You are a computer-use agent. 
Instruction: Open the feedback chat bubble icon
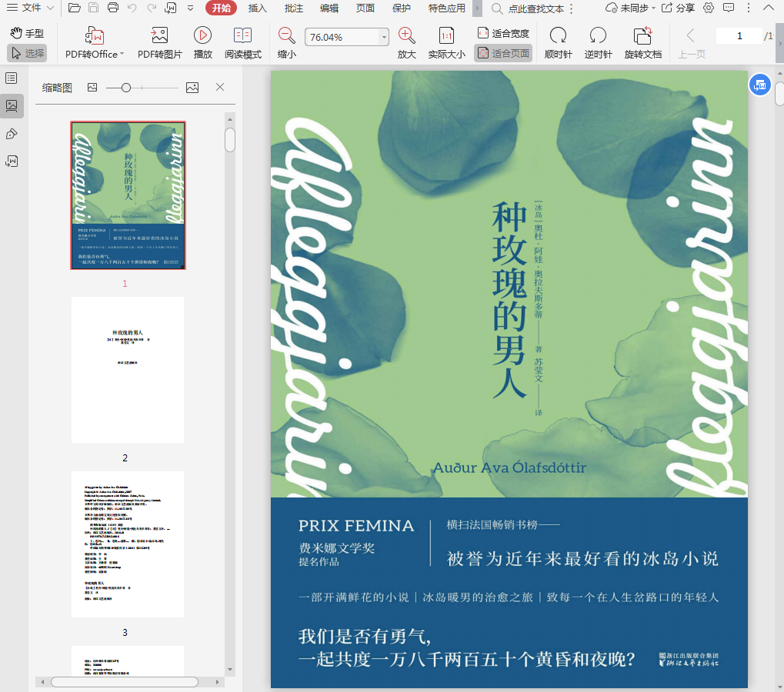click(x=729, y=8)
